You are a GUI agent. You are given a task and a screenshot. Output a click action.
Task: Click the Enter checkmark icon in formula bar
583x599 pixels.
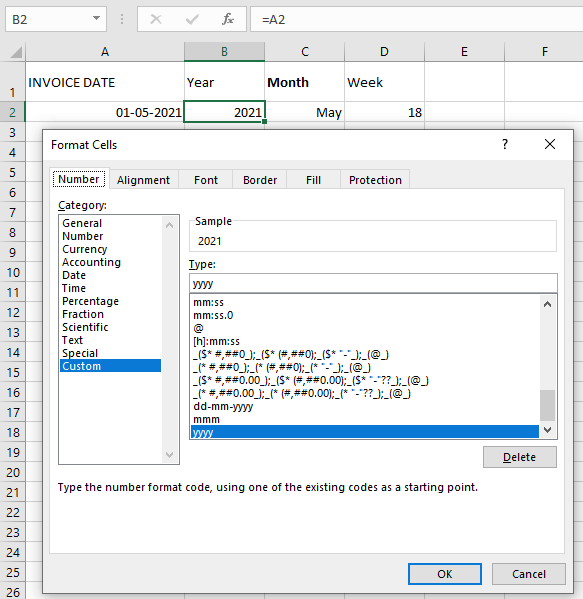click(x=192, y=19)
